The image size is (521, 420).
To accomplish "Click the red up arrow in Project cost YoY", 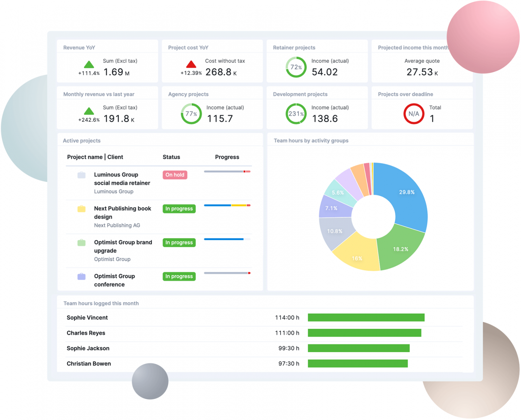I will click(x=191, y=64).
